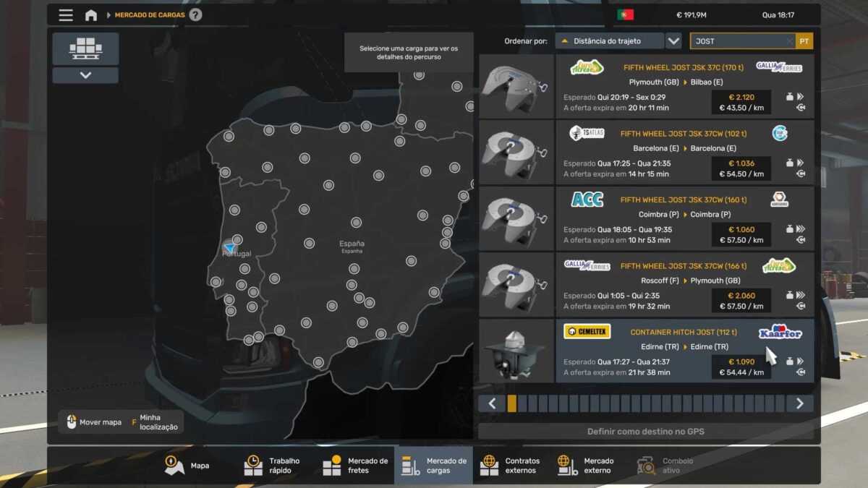
Task: Open the Contratos externos tab
Action: tap(511, 466)
